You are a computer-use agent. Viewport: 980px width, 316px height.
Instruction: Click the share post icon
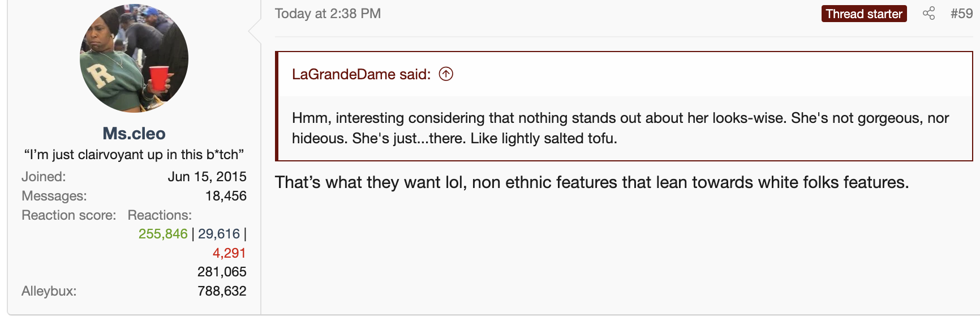929,14
